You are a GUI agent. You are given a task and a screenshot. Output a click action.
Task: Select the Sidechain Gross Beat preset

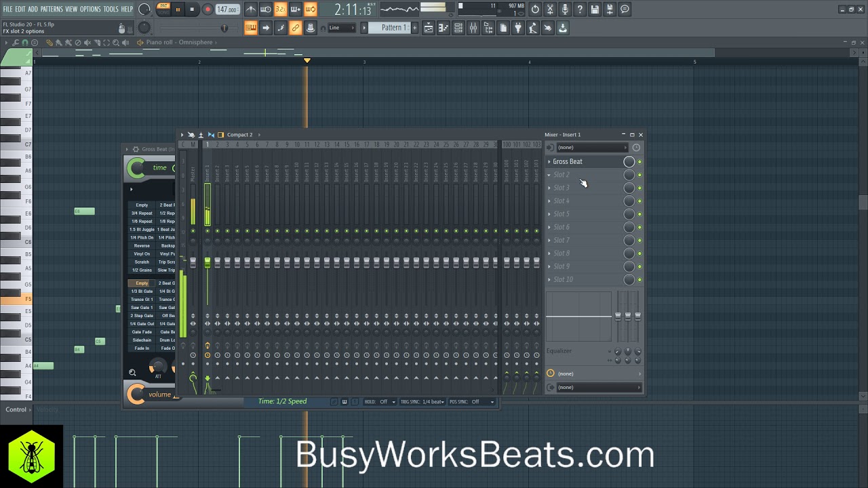(x=142, y=340)
